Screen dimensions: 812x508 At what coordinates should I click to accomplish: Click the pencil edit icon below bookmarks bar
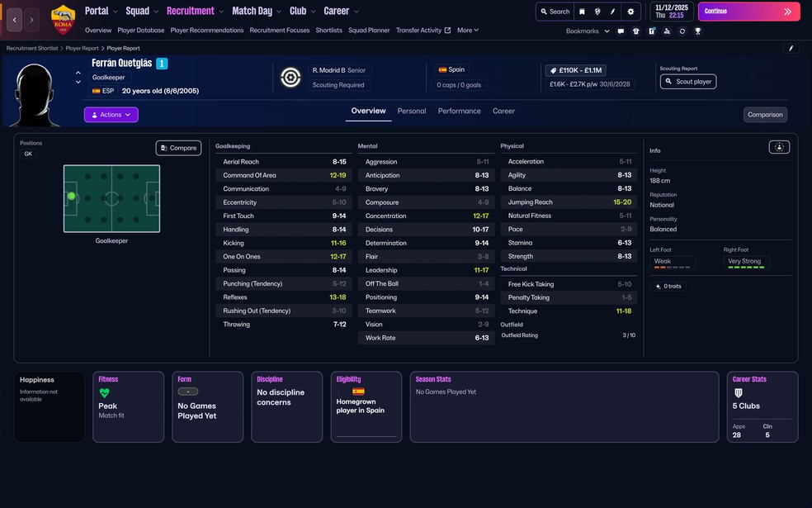791,49
